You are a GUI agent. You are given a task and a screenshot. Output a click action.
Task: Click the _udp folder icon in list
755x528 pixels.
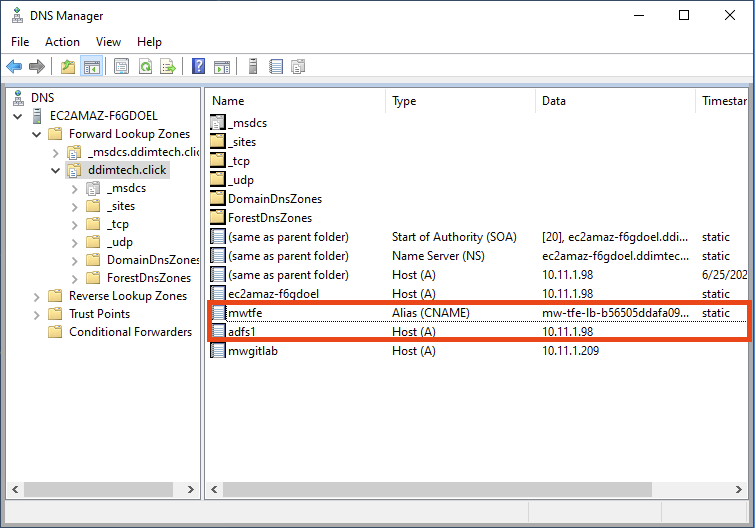point(218,180)
